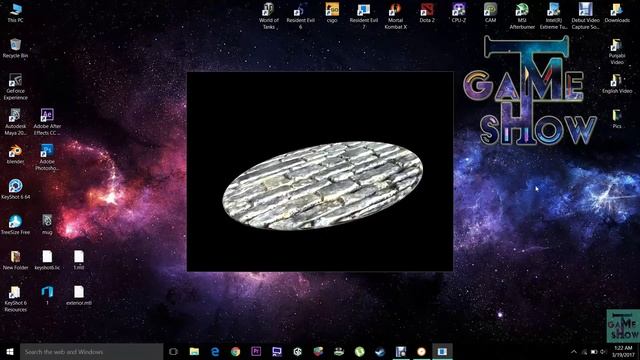This screenshot has height=360, width=640.
Task: Launch the Mortal Kombat X shortcut
Action: (x=396, y=16)
